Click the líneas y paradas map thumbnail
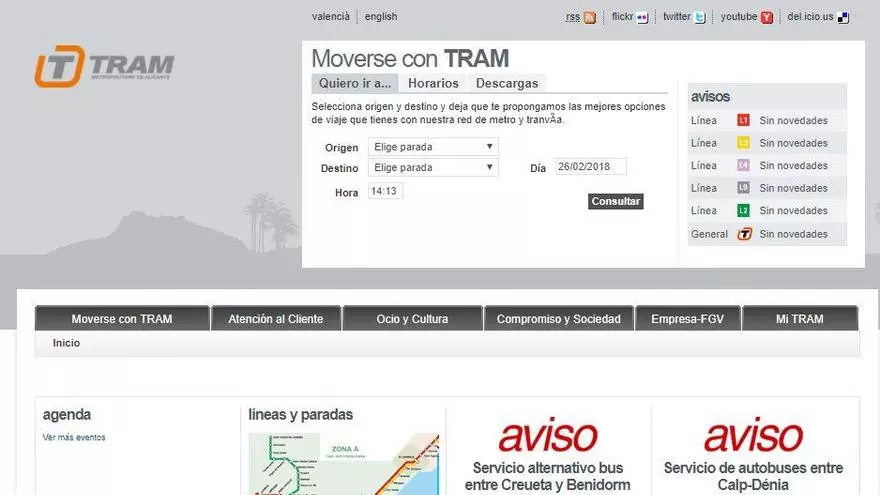 click(x=343, y=464)
